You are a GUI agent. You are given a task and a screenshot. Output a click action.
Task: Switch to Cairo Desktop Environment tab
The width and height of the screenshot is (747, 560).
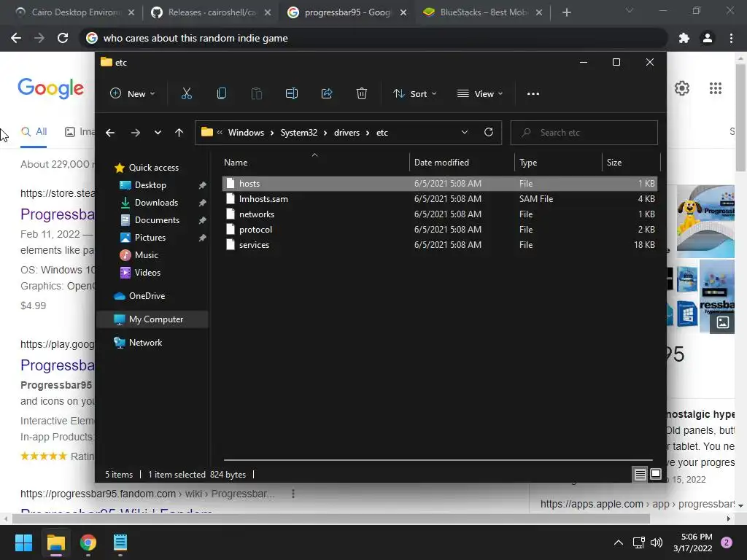[x=75, y=12]
